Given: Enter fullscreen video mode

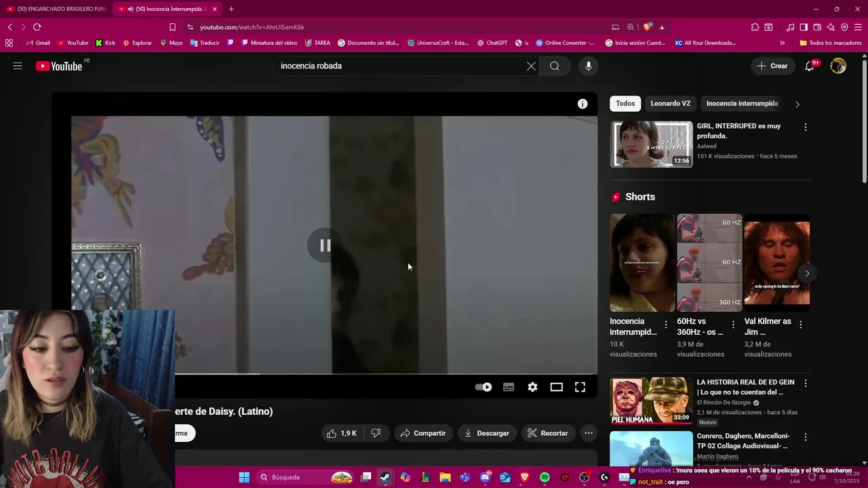Looking at the screenshot, I should 580,387.
